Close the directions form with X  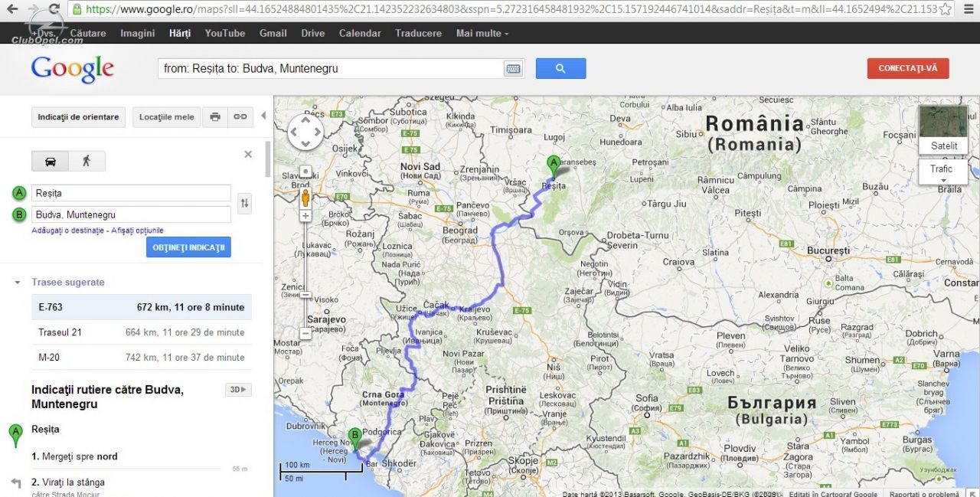[x=248, y=154]
